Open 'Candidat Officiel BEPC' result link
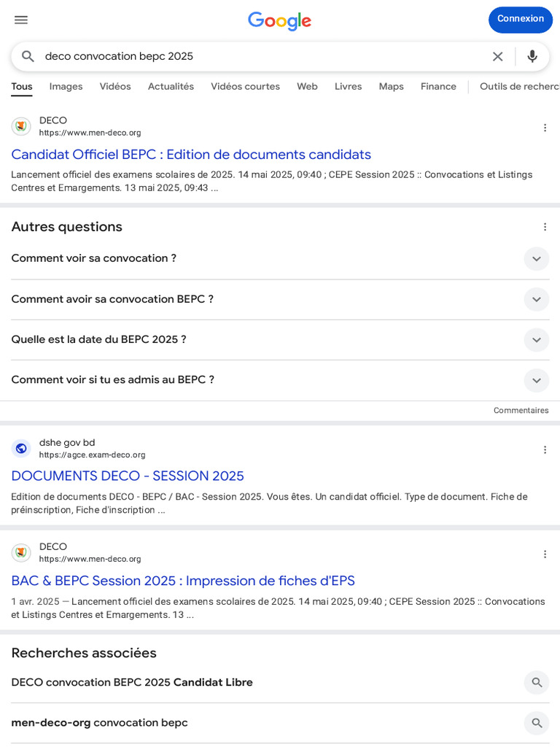560x747 pixels. coord(191,155)
